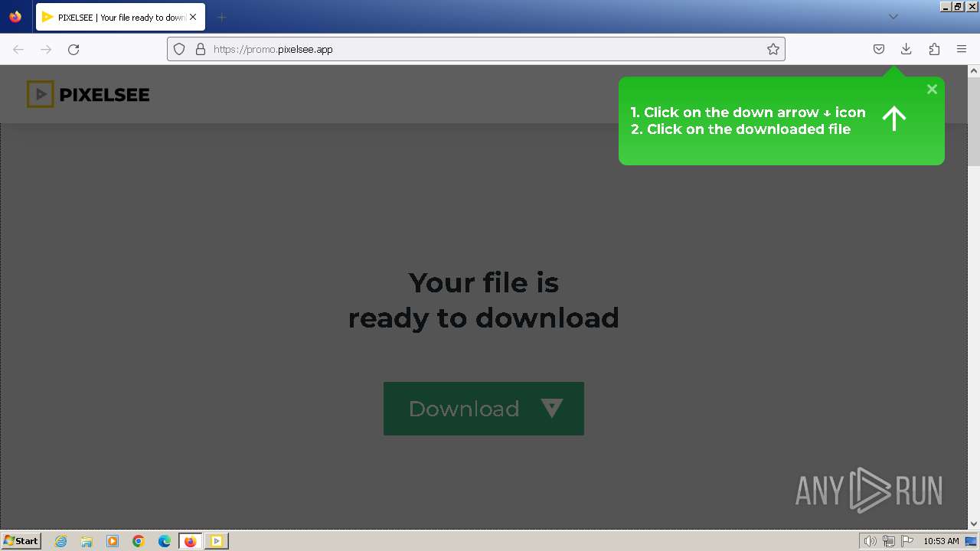Click the Save to Pocket icon

pos(879,49)
